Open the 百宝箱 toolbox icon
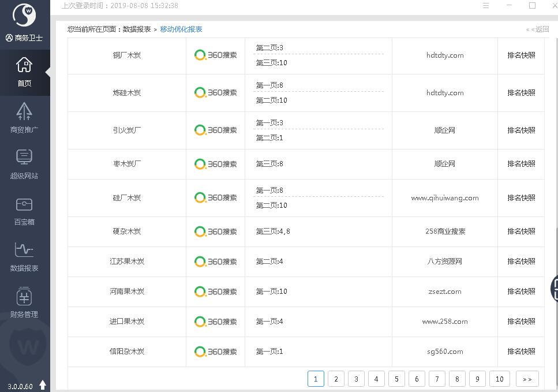 click(24, 204)
